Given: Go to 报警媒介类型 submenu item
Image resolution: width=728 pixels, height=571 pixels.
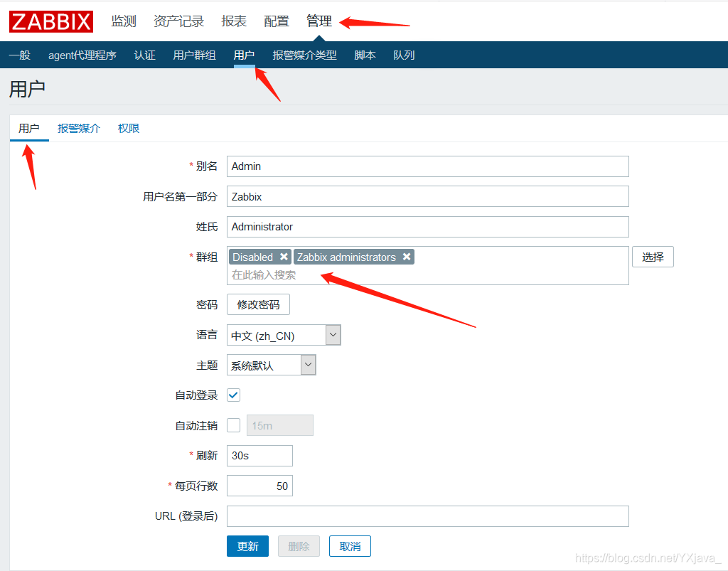Looking at the screenshot, I should tap(304, 55).
